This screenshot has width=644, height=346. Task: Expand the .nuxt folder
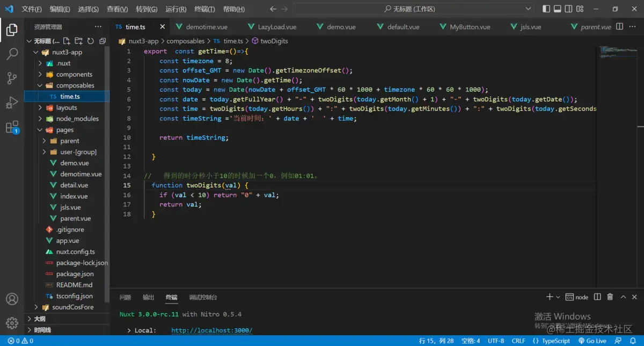(40, 63)
